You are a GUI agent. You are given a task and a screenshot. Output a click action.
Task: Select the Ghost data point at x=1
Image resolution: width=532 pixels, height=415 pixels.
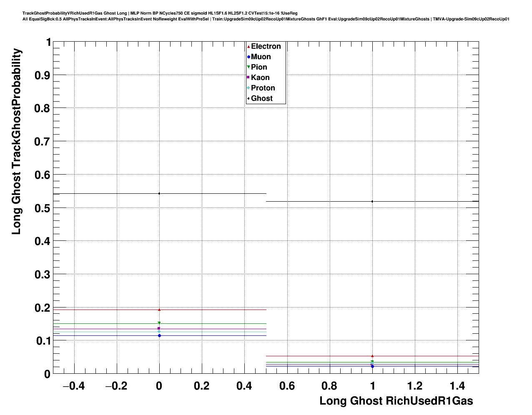click(x=372, y=202)
